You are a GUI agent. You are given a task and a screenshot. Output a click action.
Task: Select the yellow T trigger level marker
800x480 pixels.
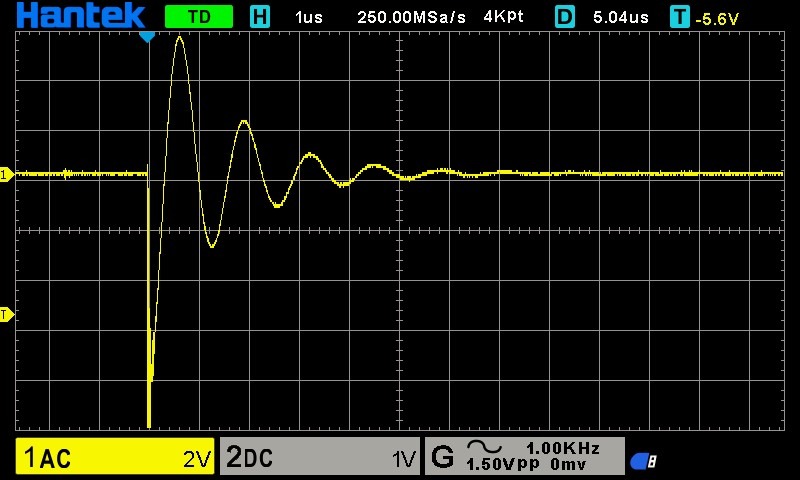[7, 315]
